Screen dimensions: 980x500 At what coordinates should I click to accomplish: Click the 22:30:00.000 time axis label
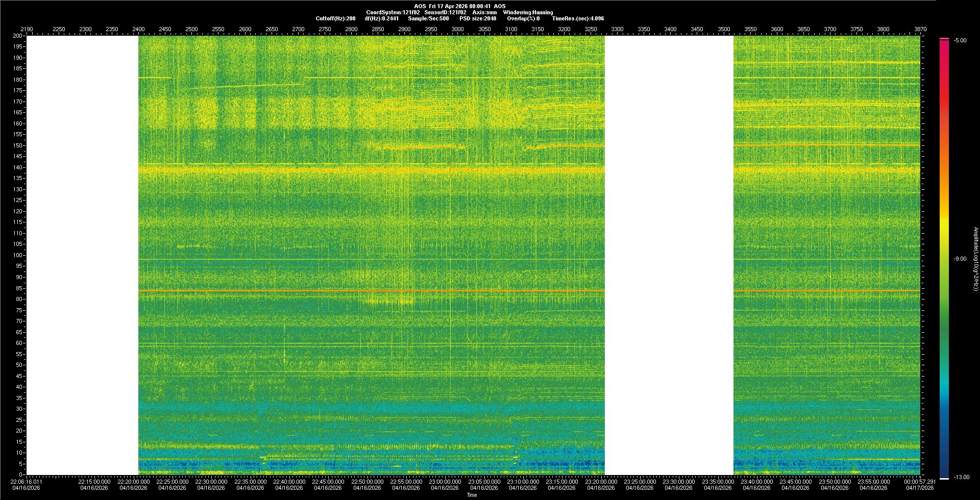211,482
